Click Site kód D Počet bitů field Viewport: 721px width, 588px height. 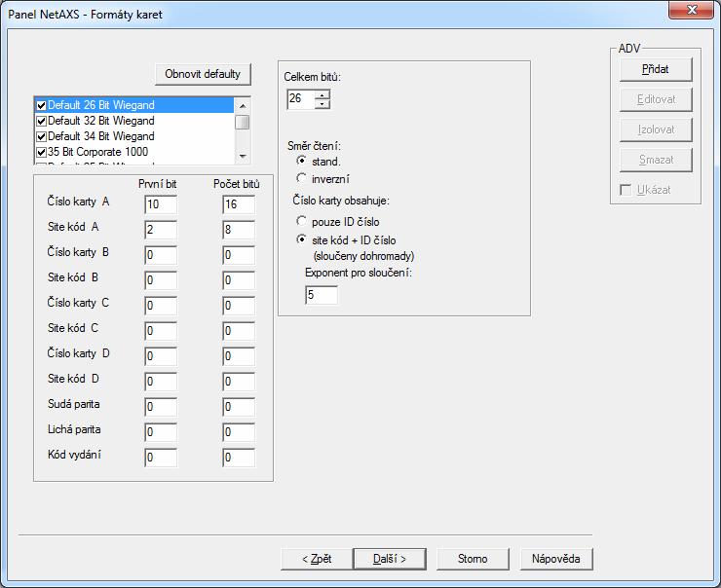click(239, 382)
